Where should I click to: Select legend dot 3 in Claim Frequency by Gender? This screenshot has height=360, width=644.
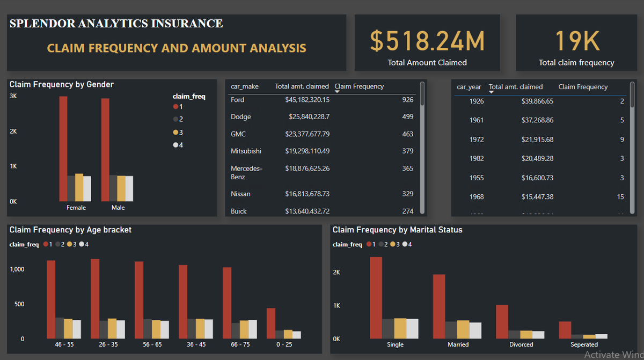pos(175,133)
